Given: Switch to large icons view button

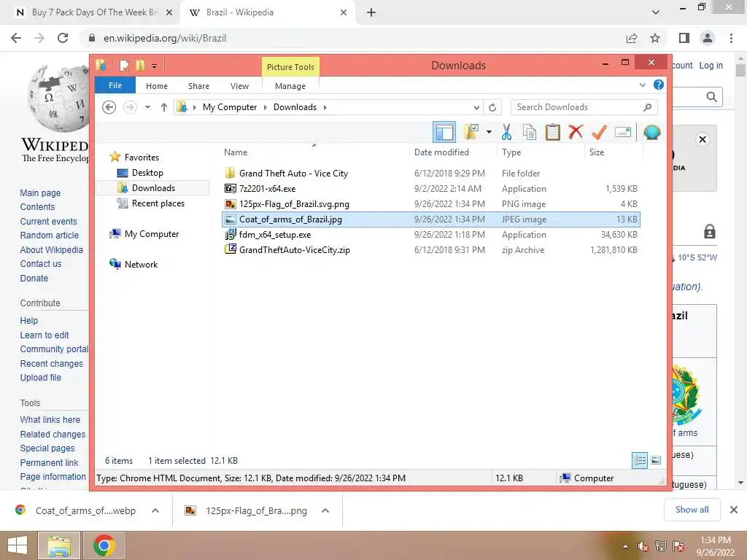Looking at the screenshot, I should tap(656, 460).
